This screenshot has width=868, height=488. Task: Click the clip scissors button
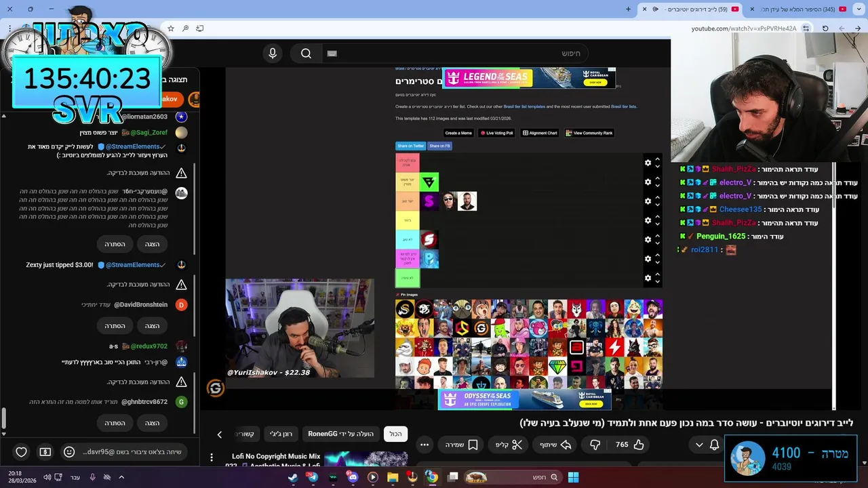(509, 445)
